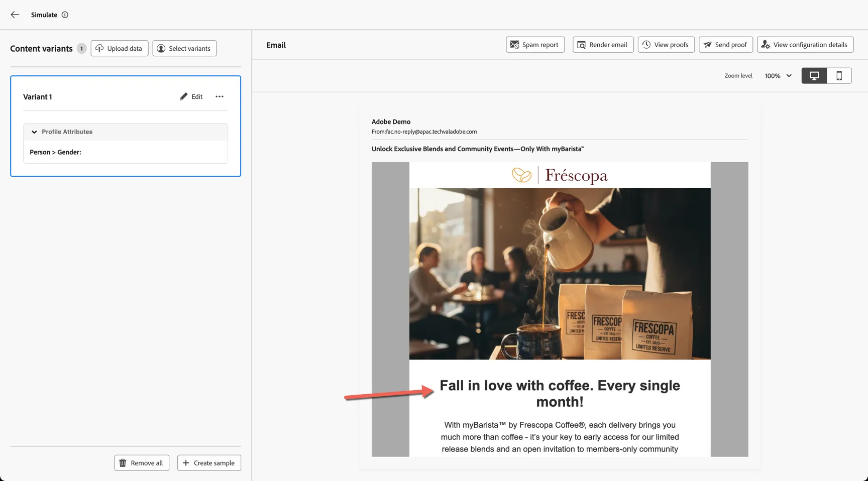868x481 pixels.
Task: Open the Spam report
Action: pyautogui.click(x=535, y=45)
